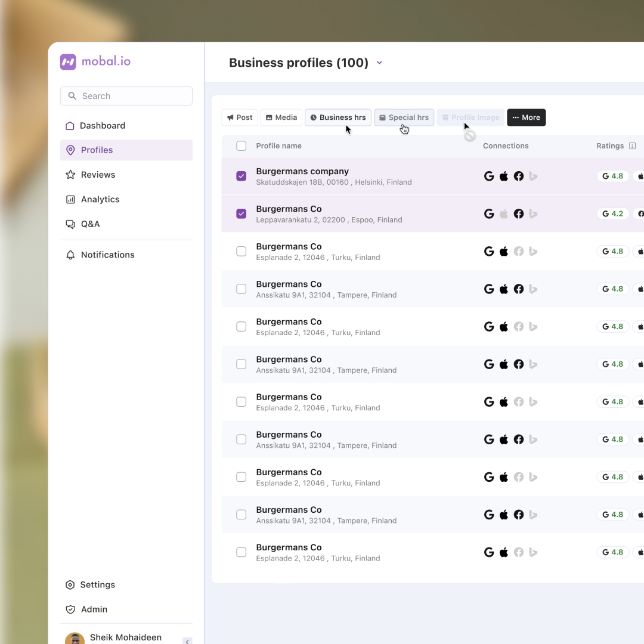644x644 pixels.
Task: Check the third Anssikatu 9A1 Tampere row
Action: click(241, 439)
